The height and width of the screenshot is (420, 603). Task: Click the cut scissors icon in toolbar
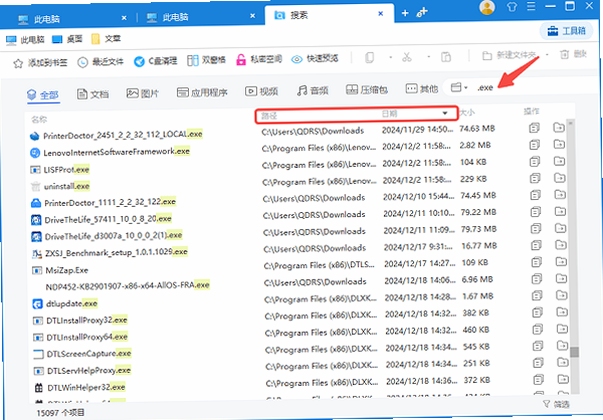(x=406, y=57)
